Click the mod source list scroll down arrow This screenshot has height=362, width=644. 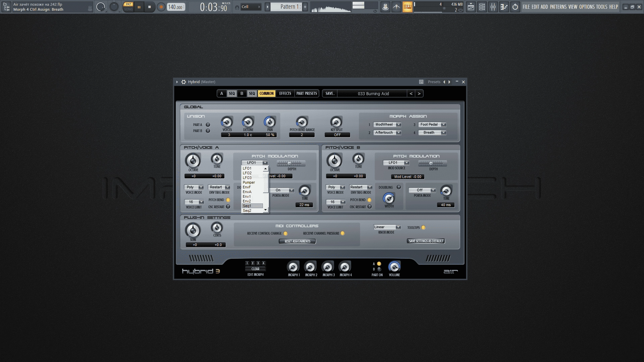[x=266, y=210]
